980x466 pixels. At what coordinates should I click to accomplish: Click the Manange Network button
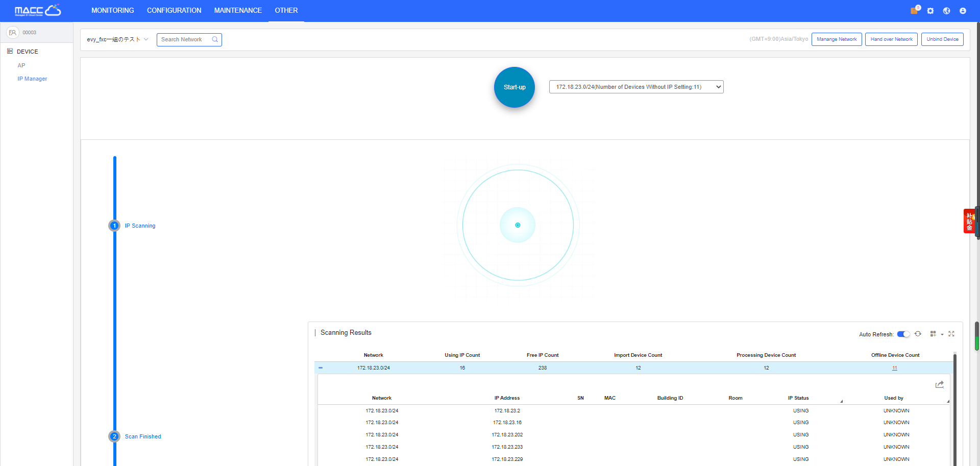pyautogui.click(x=837, y=39)
